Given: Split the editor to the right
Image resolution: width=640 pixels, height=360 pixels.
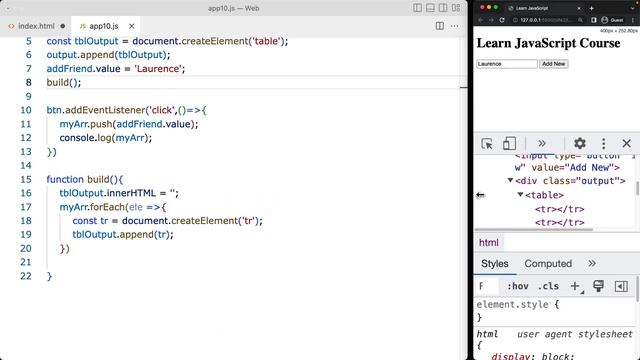Looking at the screenshot, I should (440, 26).
